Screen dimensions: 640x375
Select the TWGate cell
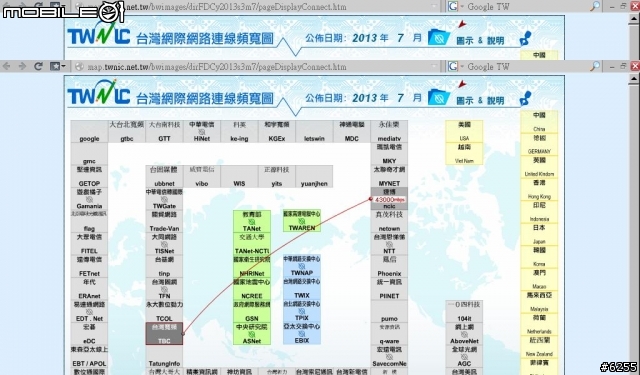click(x=164, y=199)
